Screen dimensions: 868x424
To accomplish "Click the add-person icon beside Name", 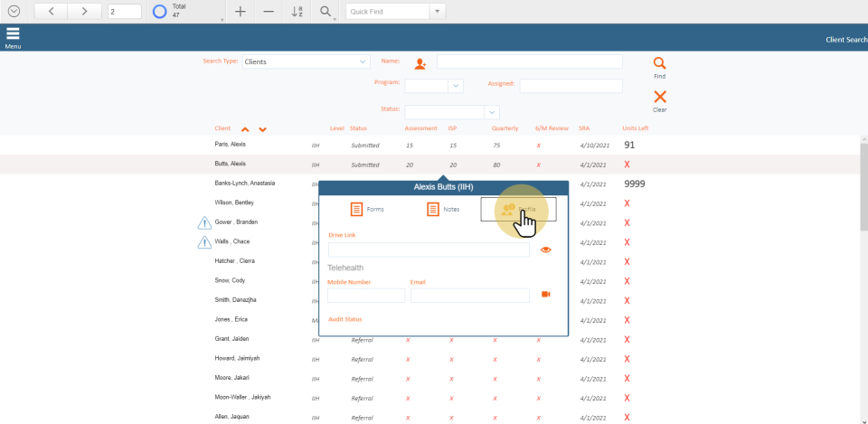I will tap(420, 63).
